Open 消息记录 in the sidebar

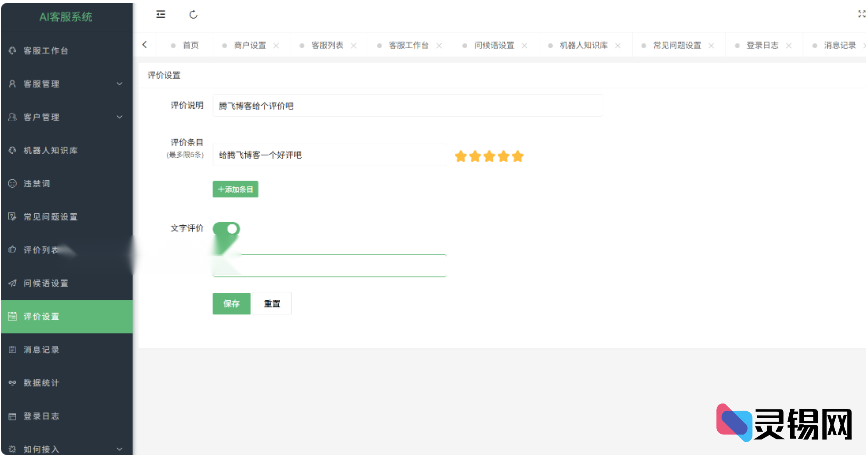pyautogui.click(x=66, y=350)
